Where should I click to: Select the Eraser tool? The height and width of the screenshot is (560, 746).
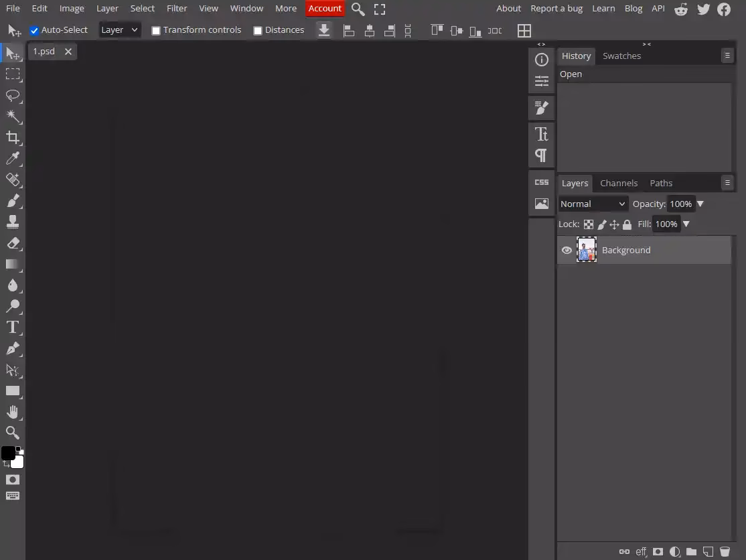13,242
